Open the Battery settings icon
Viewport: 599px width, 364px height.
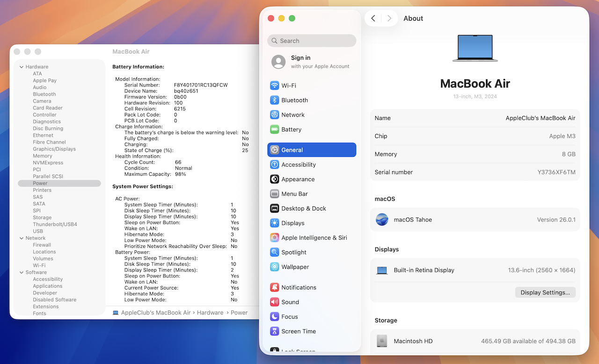275,130
